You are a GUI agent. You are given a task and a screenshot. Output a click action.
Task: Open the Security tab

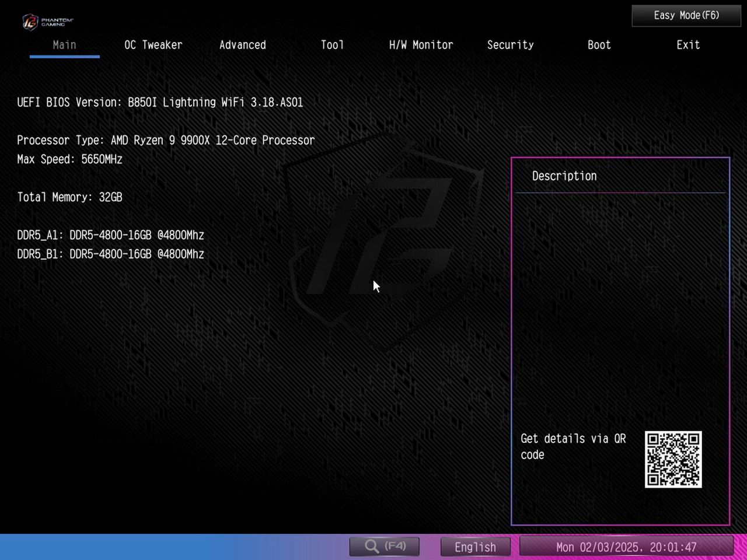511,45
